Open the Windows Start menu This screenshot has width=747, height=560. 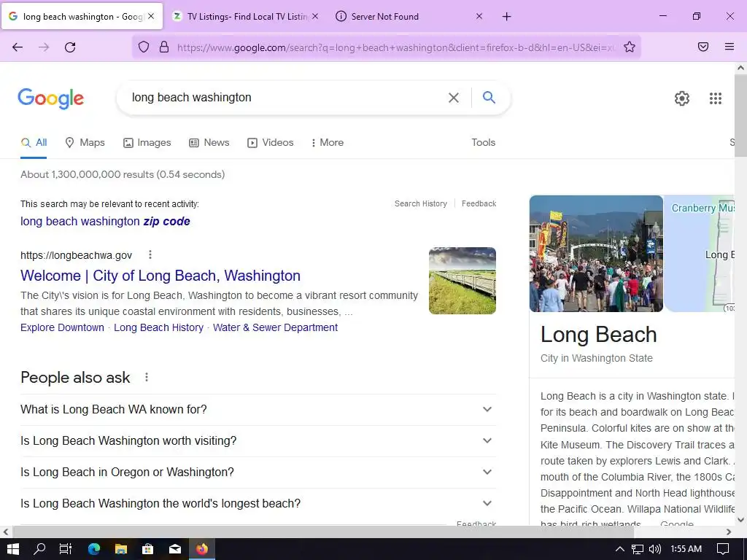13,549
